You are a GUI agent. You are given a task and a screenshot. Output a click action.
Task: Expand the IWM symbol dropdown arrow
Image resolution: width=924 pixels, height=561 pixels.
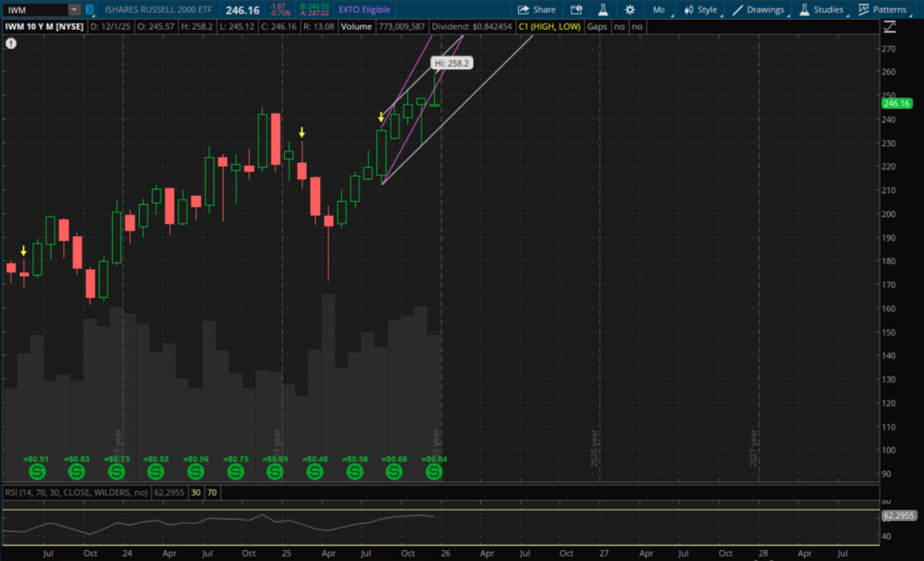point(73,9)
